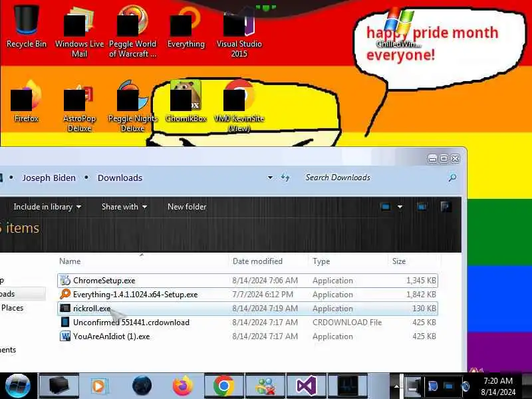
Task: Sort by Date modified column header
Action: (257, 261)
